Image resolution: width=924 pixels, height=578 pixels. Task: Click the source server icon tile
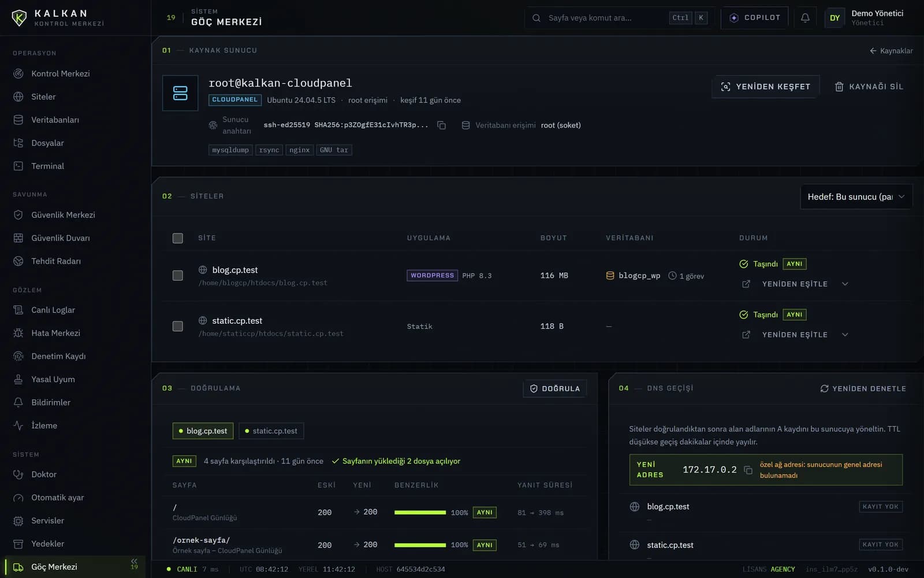180,93
